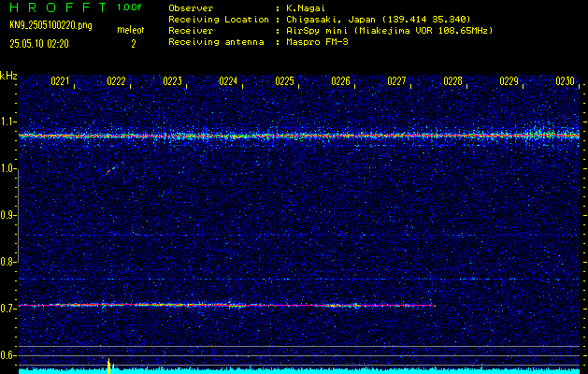Click the meteor echo streak near 1.0 kHz

click(x=110, y=170)
